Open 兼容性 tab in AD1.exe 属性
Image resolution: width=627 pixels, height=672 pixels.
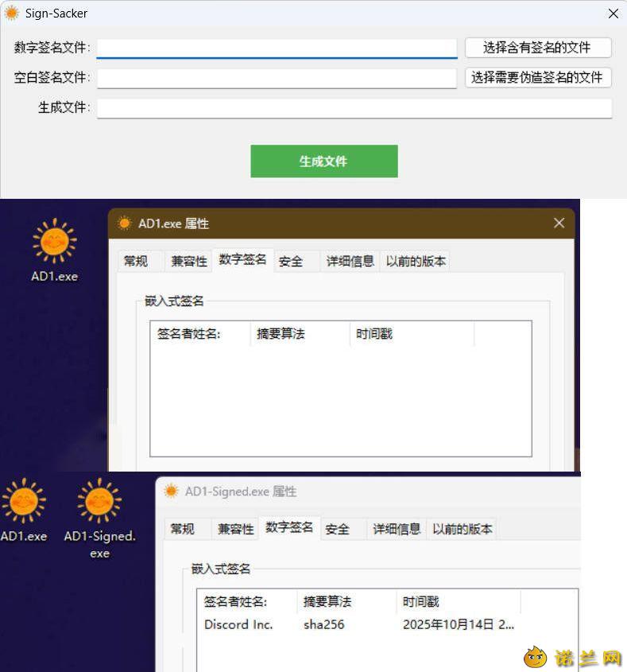pos(189,261)
